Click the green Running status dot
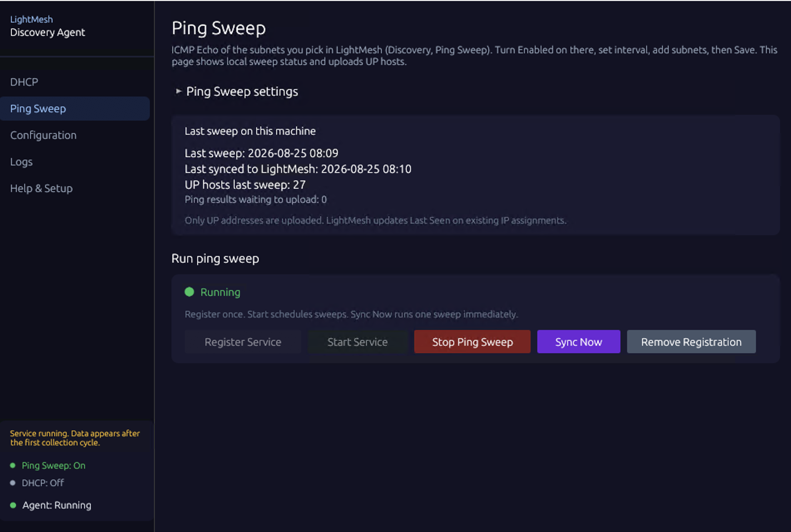 coord(189,292)
